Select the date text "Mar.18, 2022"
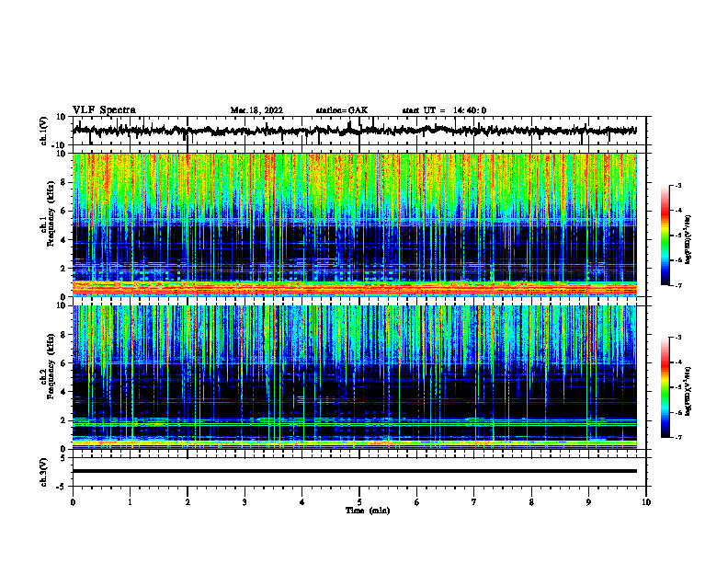 tap(256, 110)
